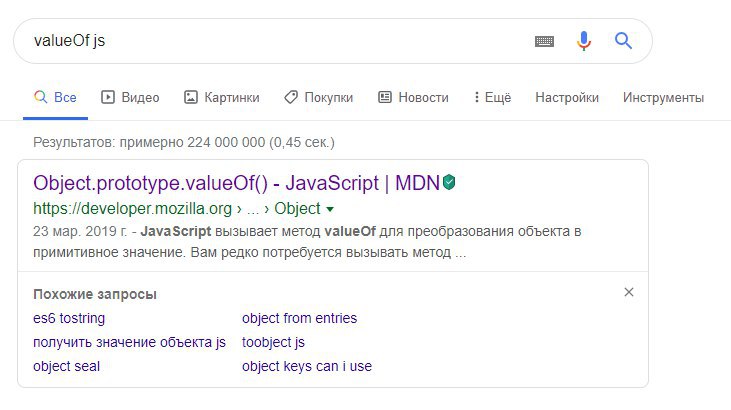Image resolution: width=731 pixels, height=410 pixels.
Task: Expand the green arrow beside Object breadcrumb
Action: (330, 209)
